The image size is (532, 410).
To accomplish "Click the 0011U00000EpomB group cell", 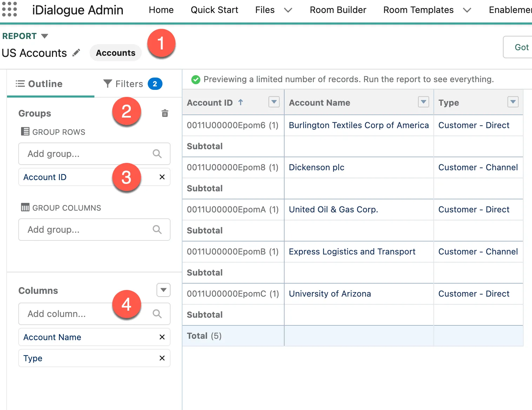I will pyautogui.click(x=233, y=251).
